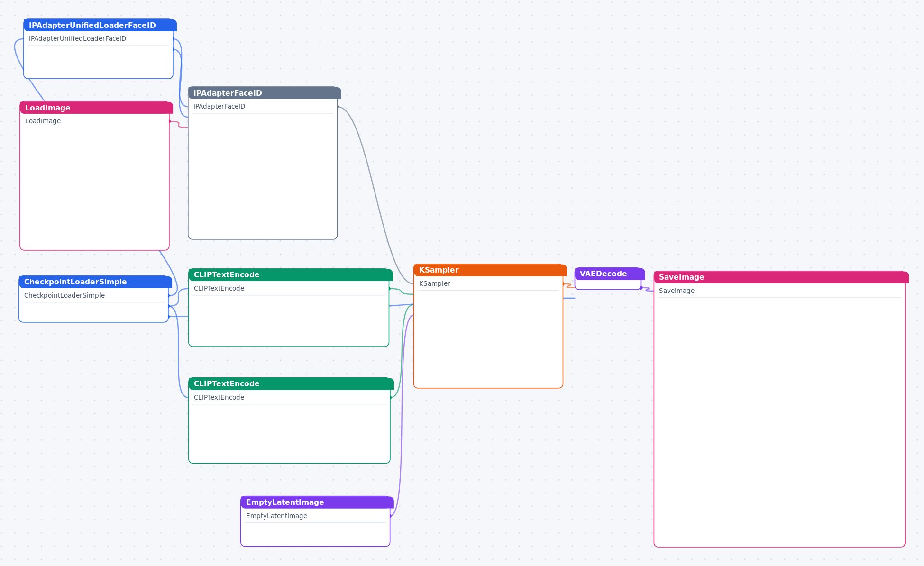Click the 'EmptyLatentImage' subtitle text in node body
The image size is (924, 566).
pos(277,516)
